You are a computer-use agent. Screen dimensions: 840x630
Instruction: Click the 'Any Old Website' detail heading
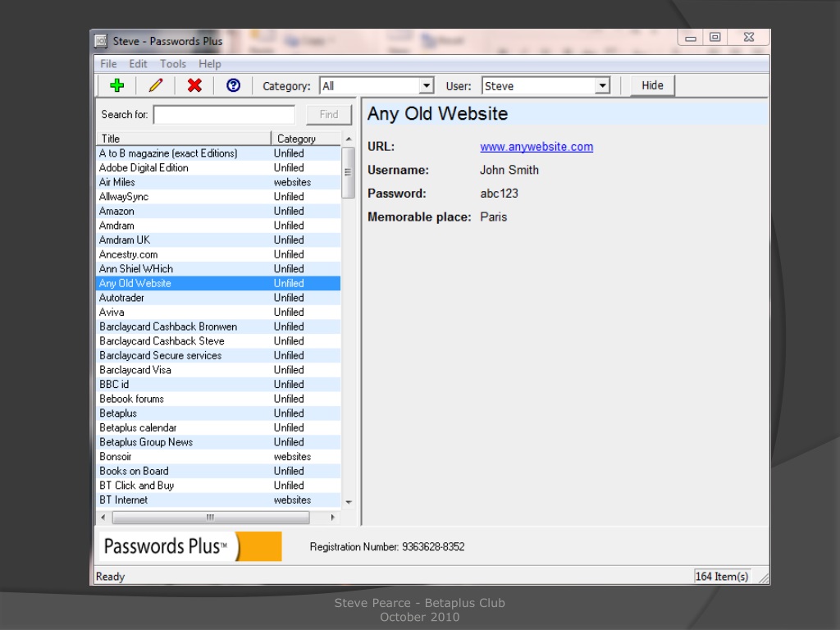click(x=437, y=113)
